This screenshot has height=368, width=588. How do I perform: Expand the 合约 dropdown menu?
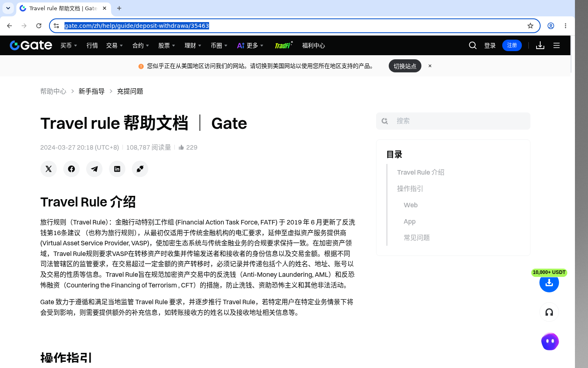click(x=141, y=45)
